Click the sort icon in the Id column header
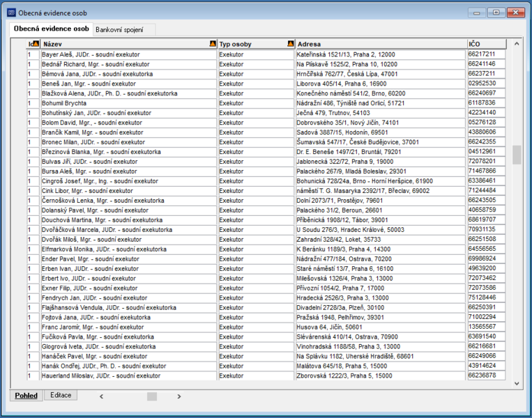Screen dimensions: 532x418 [x=36, y=44]
